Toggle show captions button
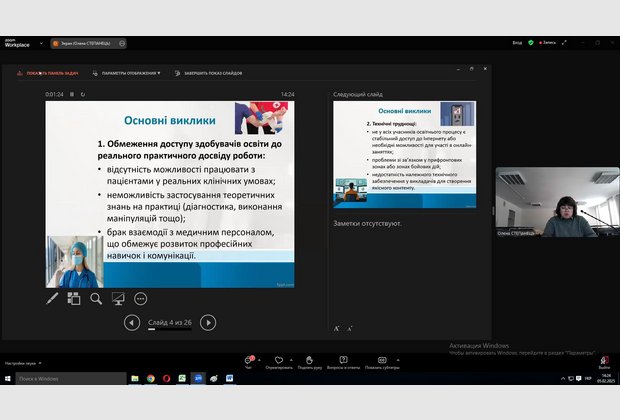The width and height of the screenshot is (620, 420). pos(381,362)
